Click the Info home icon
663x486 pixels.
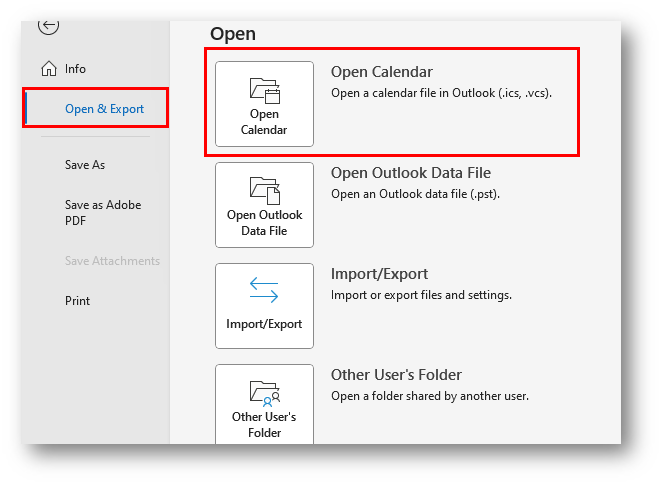49,69
